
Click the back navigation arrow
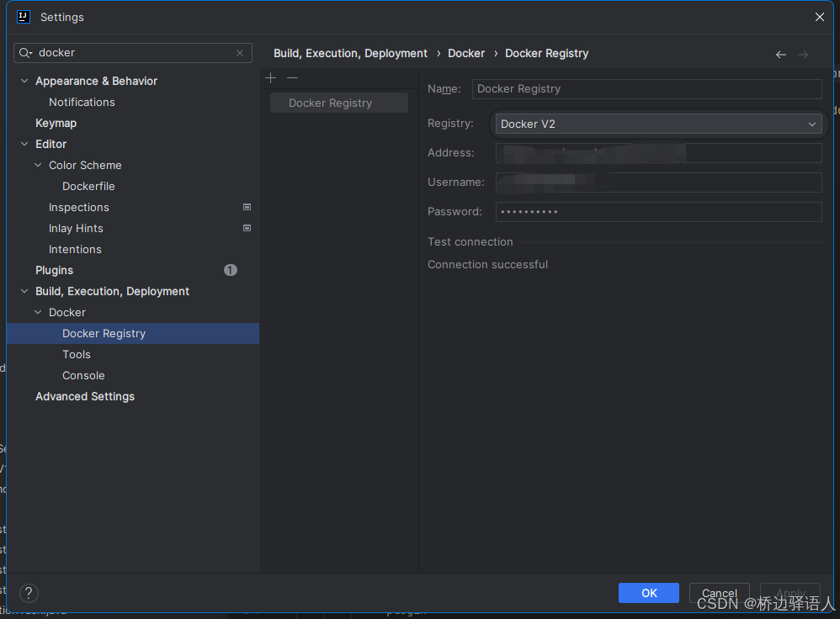(780, 54)
